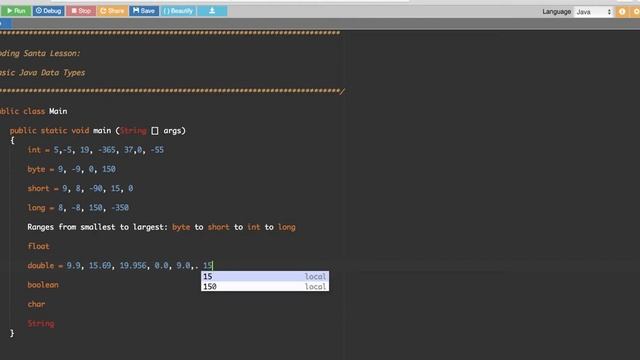The height and width of the screenshot is (360, 640).
Task: Open the Share option
Action: 112,11
